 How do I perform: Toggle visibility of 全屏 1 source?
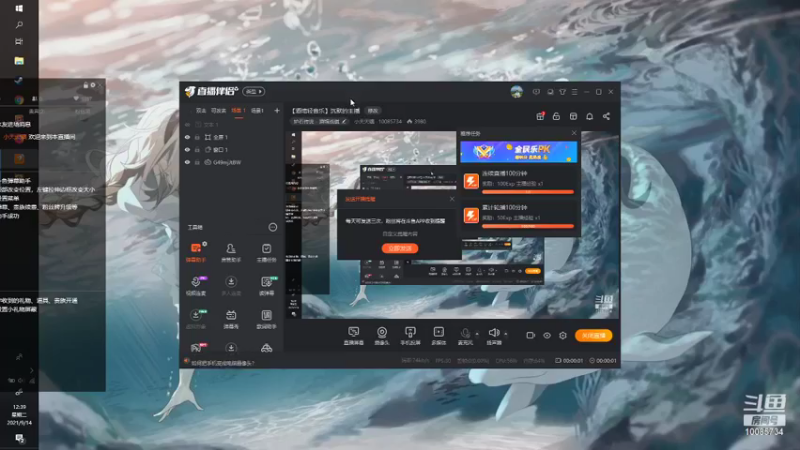point(187,137)
